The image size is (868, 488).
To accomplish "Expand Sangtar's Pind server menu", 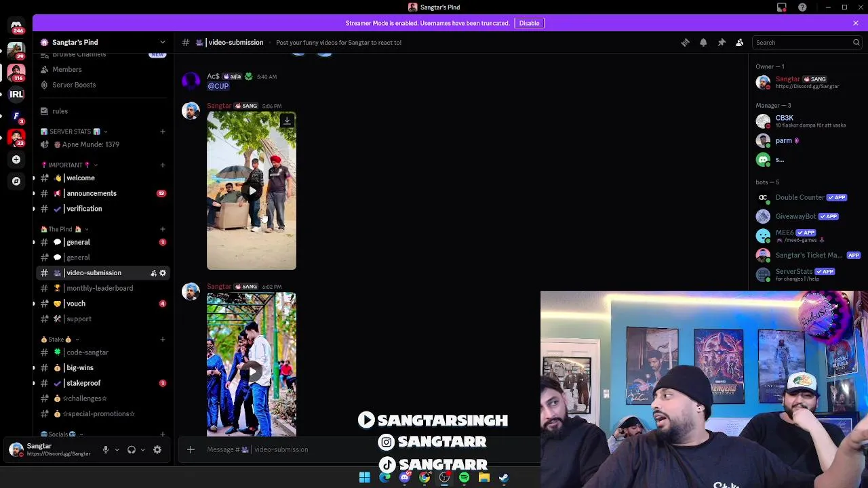I will pos(162,42).
